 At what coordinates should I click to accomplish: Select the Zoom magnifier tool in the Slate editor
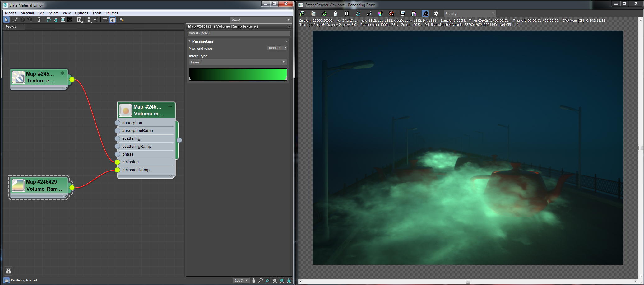pos(261,280)
